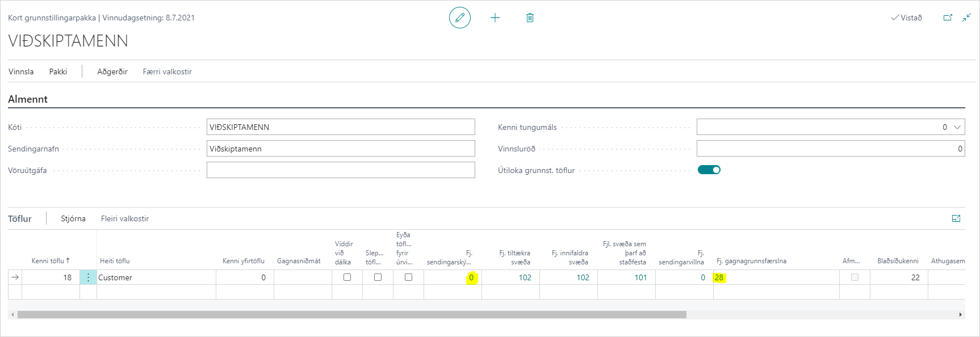980x337 pixels.
Task: Click the plus icon to create new
Action: click(495, 18)
